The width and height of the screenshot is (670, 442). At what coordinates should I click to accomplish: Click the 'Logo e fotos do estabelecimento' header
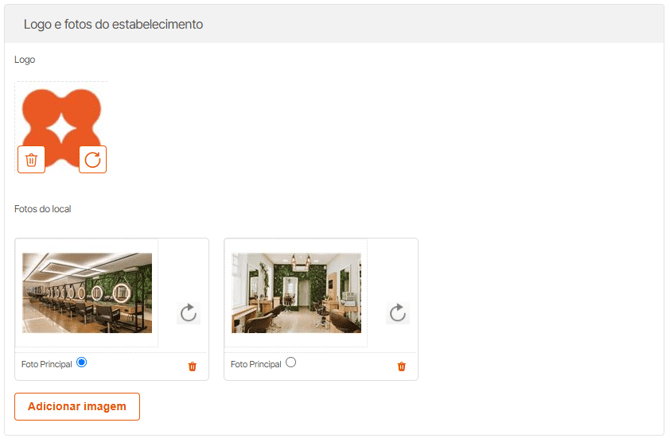[113, 24]
